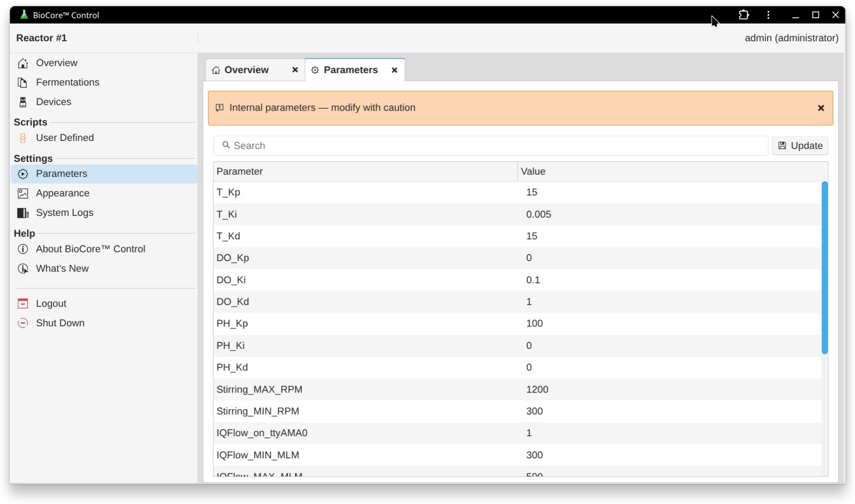Image resolution: width=855 pixels, height=504 pixels.
Task: Click the Logout icon
Action: click(23, 304)
